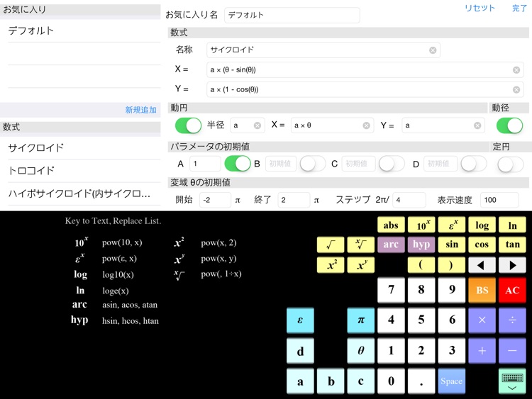Tap the x squared key
The height and width of the screenshot is (399, 532).
point(331,265)
